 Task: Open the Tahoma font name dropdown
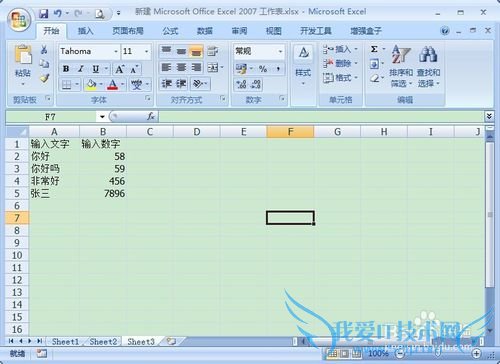click(116, 52)
